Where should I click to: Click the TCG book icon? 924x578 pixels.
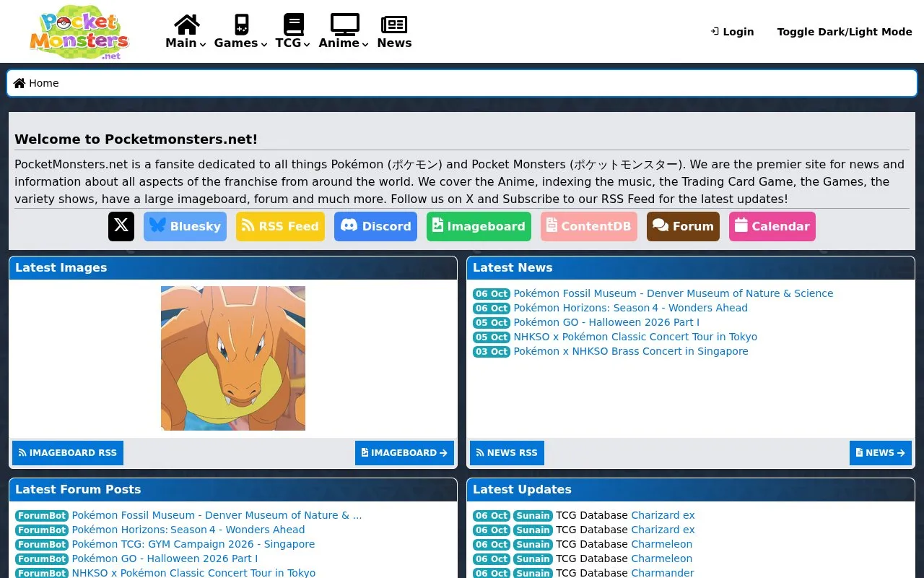pos(293,25)
